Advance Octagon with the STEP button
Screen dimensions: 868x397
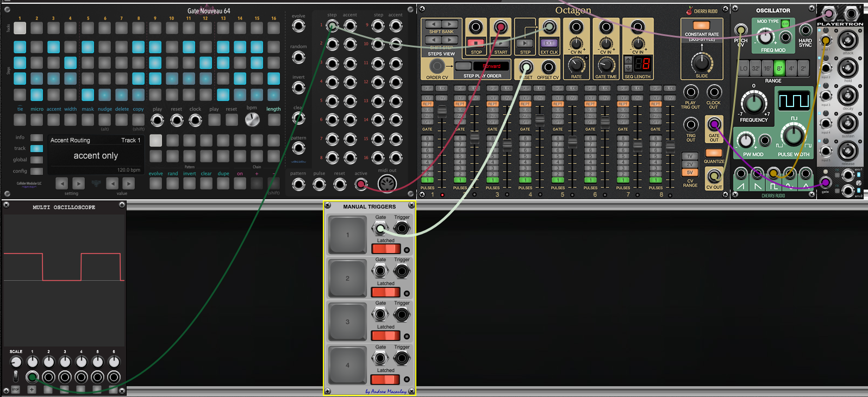coord(524,43)
